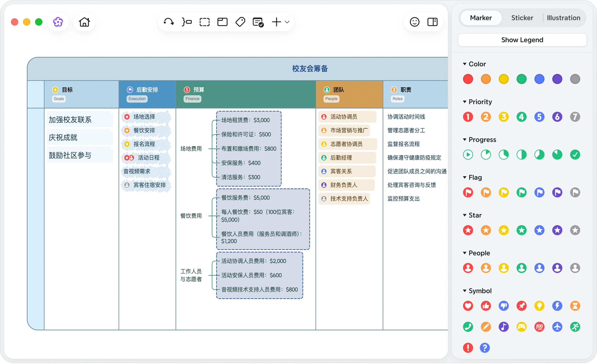
Task: Switch to the Illustration tab
Action: click(563, 18)
